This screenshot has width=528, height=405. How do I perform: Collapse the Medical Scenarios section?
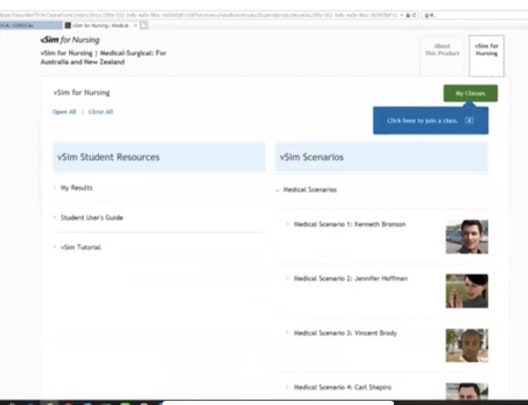(x=310, y=190)
